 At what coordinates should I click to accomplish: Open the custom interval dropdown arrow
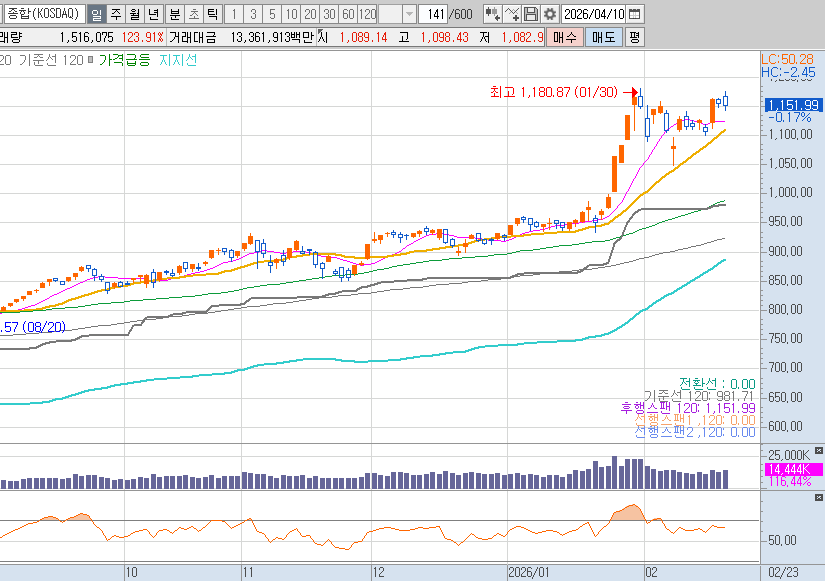(x=409, y=14)
